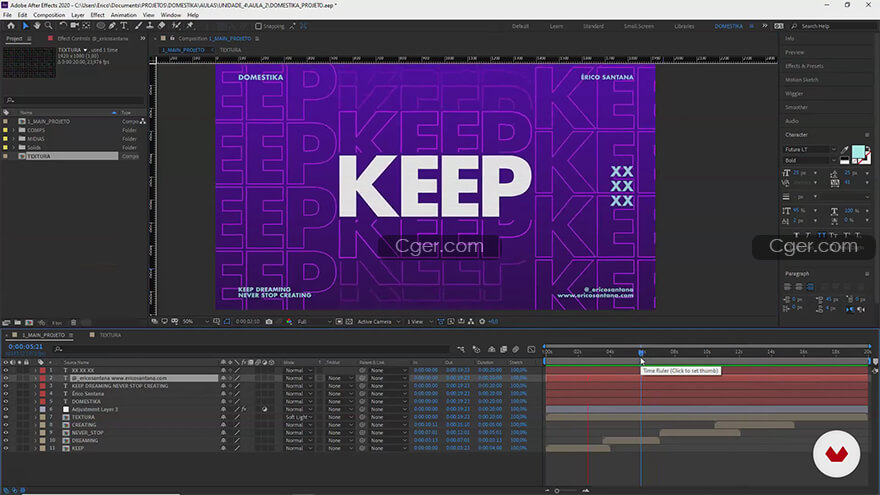The height and width of the screenshot is (495, 880).
Task: Select the Selection arrow tool
Action: 25,26
